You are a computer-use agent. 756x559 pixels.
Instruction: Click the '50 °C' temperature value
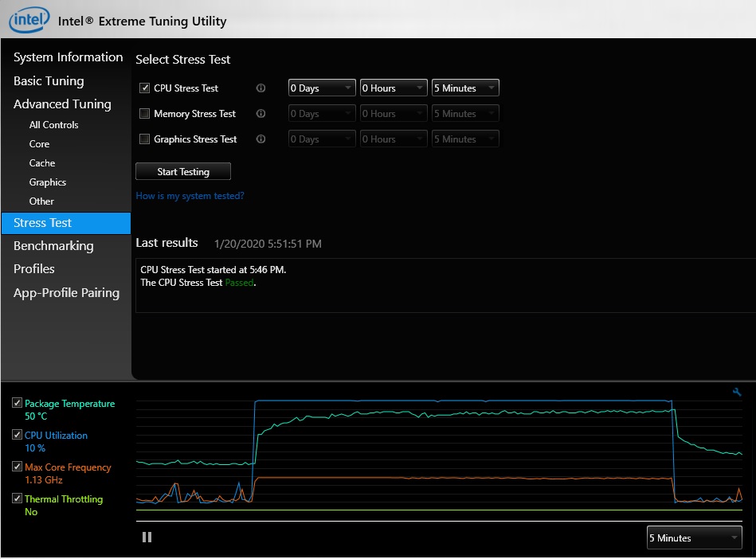pyautogui.click(x=36, y=416)
